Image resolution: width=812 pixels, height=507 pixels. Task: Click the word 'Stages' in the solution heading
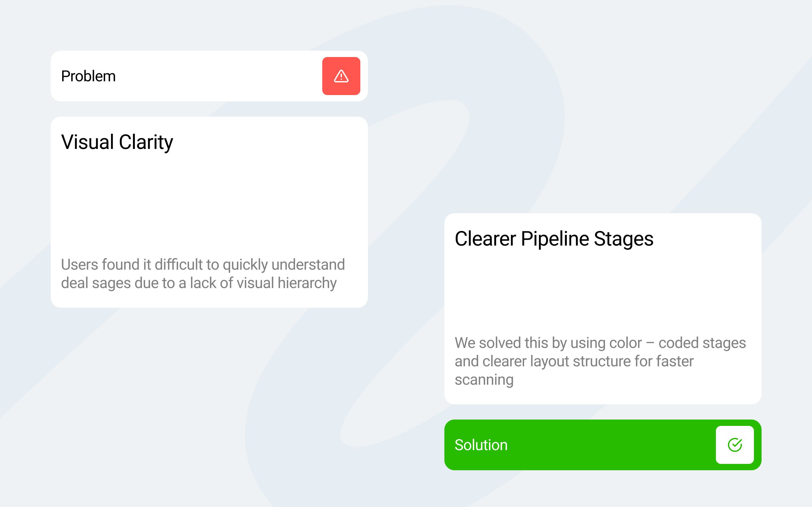pos(623,239)
